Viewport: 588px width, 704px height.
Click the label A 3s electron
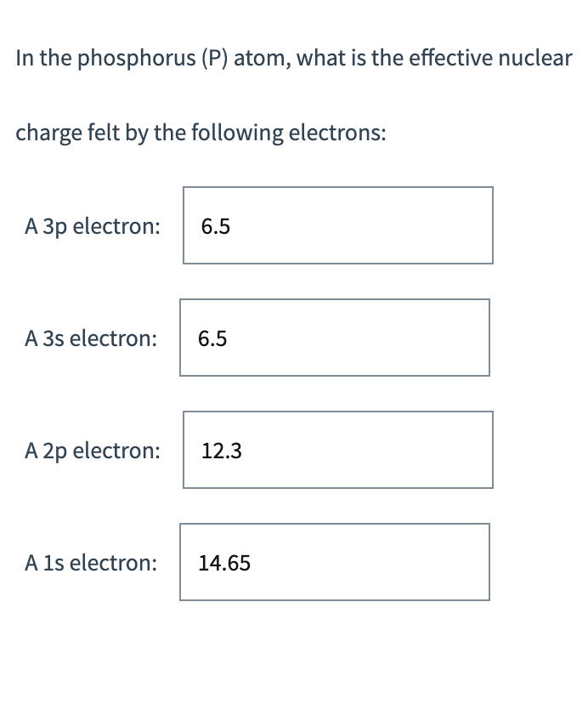90,338
